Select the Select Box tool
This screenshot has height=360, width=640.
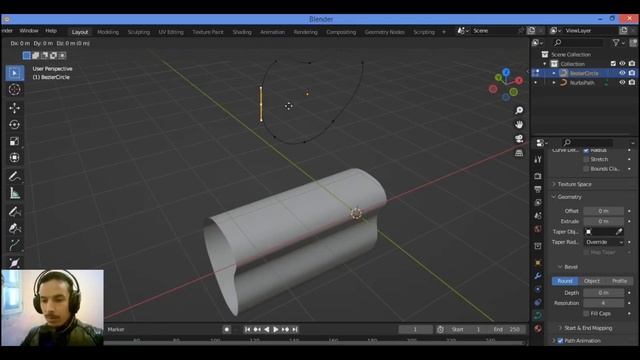point(15,73)
